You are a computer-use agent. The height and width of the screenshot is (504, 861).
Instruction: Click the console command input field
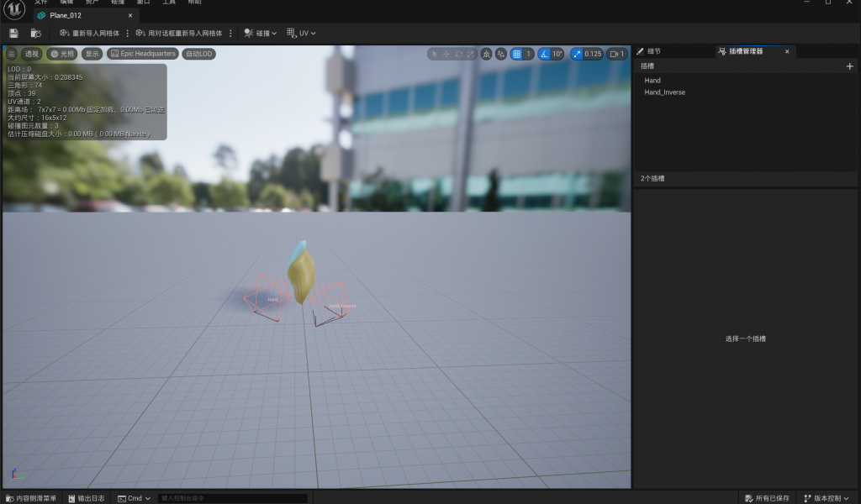[232, 498]
